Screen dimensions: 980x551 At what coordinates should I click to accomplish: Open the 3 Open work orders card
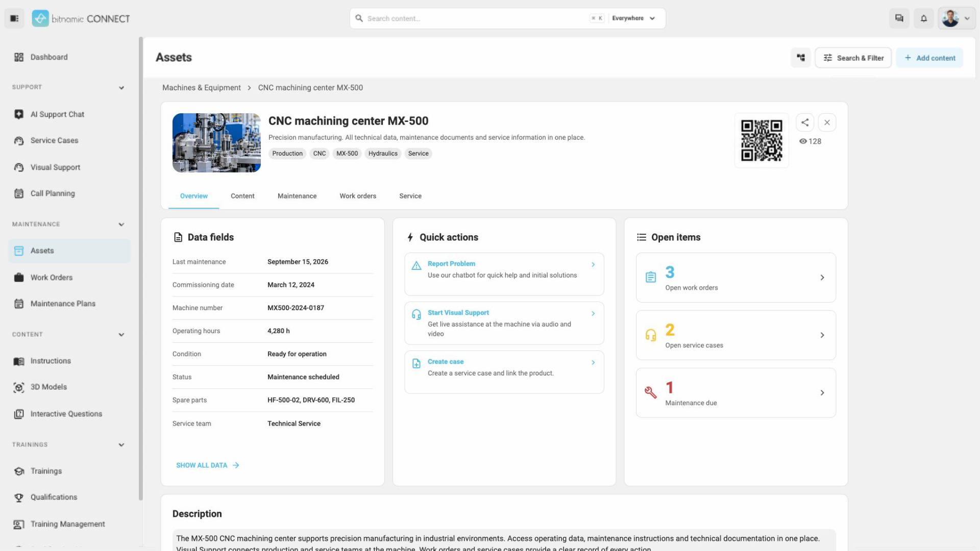pos(736,278)
